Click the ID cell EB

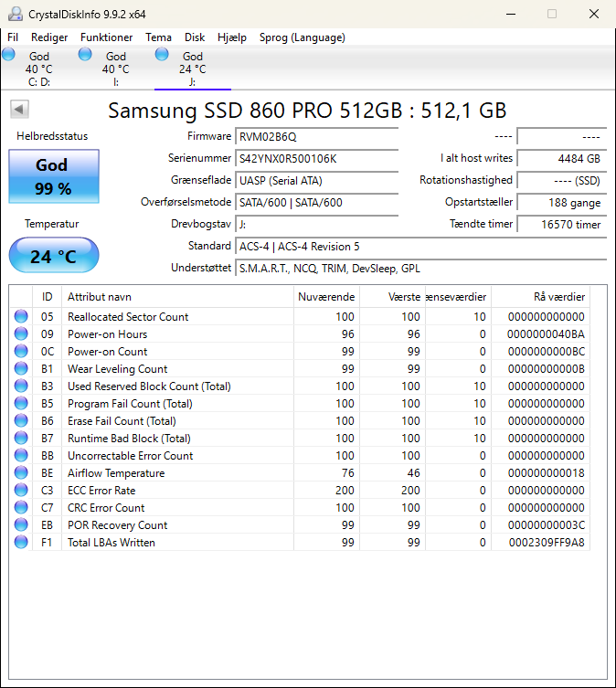tap(47, 525)
